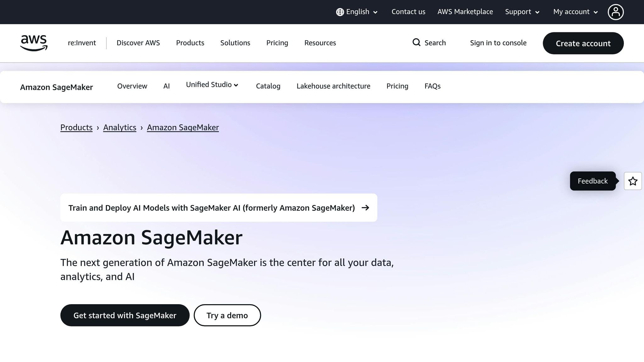This screenshot has height=362, width=644.
Task: Click the arrow in the SageMaker AI banner
Action: [366, 208]
